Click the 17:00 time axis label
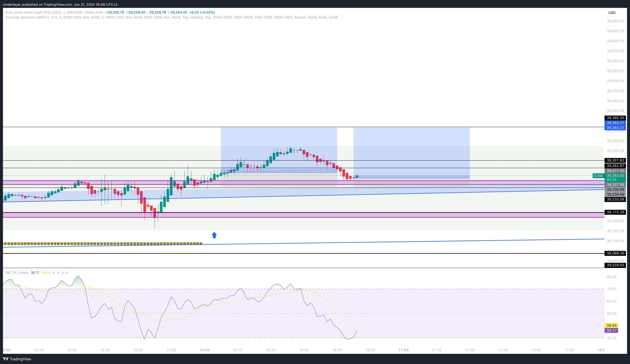Viewport: 630px width, 364px height. click(x=403, y=350)
